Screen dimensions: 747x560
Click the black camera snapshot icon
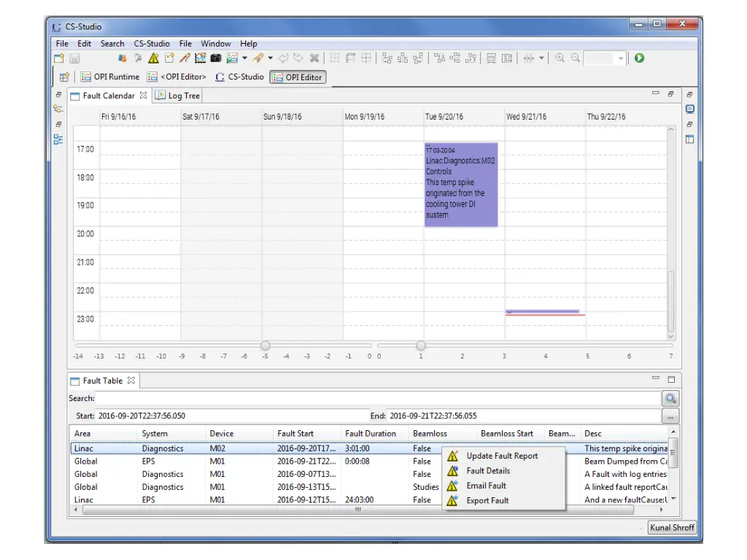point(216,58)
